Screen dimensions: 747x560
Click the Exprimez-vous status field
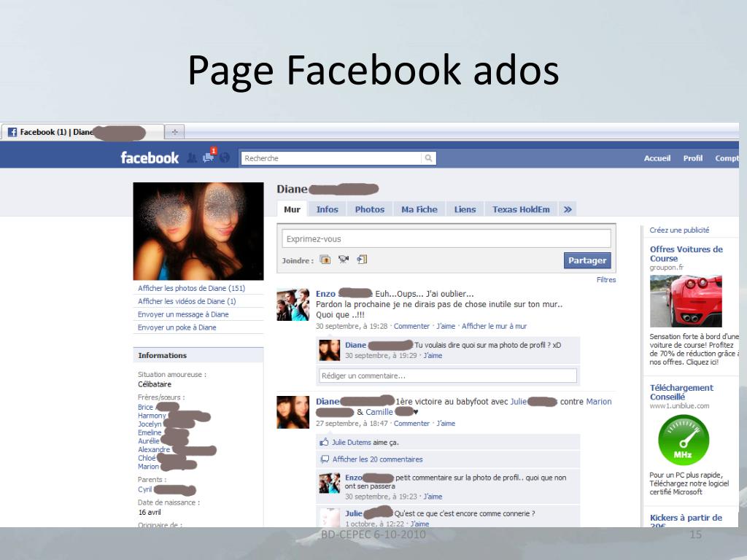click(x=446, y=238)
